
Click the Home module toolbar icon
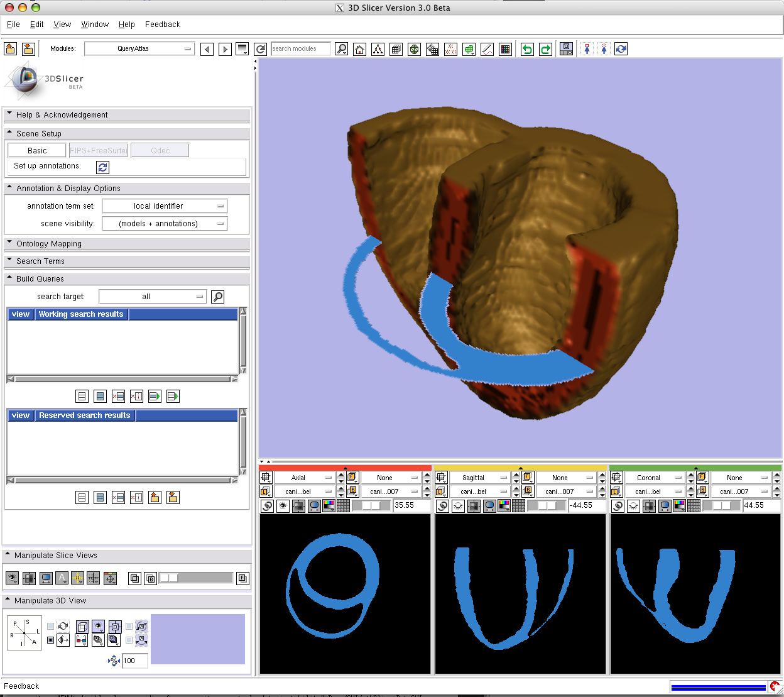[359, 49]
